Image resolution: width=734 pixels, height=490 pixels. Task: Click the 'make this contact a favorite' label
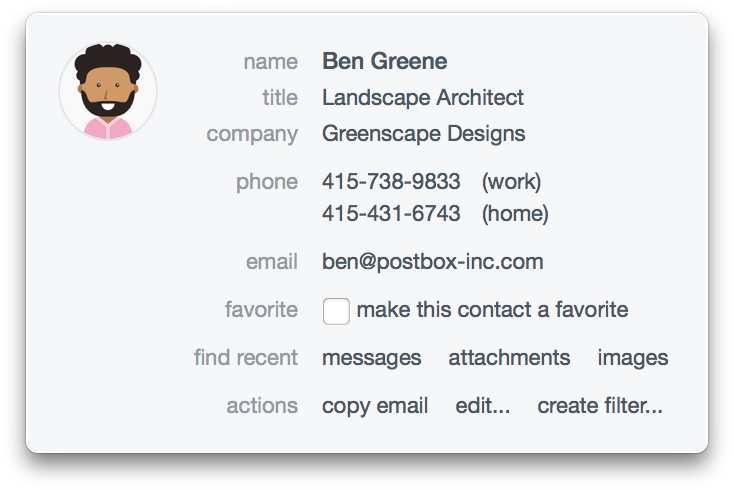tap(492, 310)
